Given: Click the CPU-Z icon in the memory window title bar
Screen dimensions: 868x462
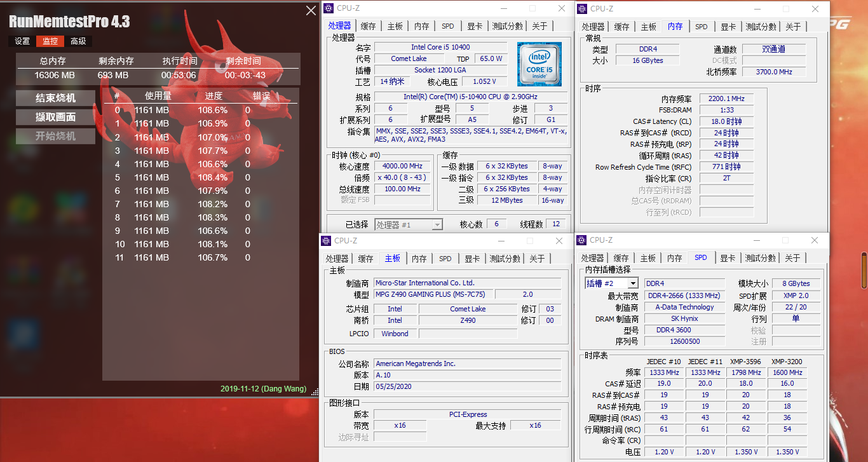Looking at the screenshot, I should pos(581,8).
